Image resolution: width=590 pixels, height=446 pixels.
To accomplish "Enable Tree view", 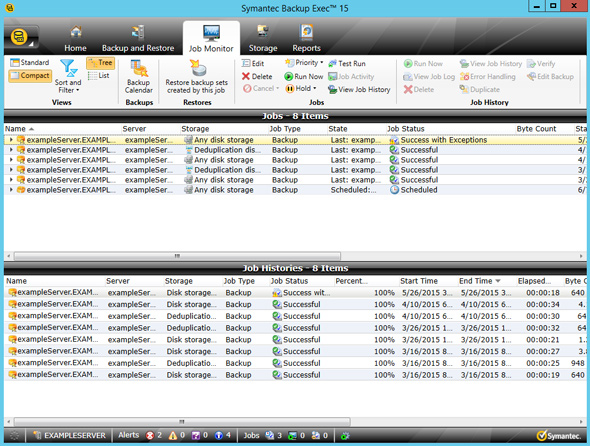I will pyautogui.click(x=100, y=63).
